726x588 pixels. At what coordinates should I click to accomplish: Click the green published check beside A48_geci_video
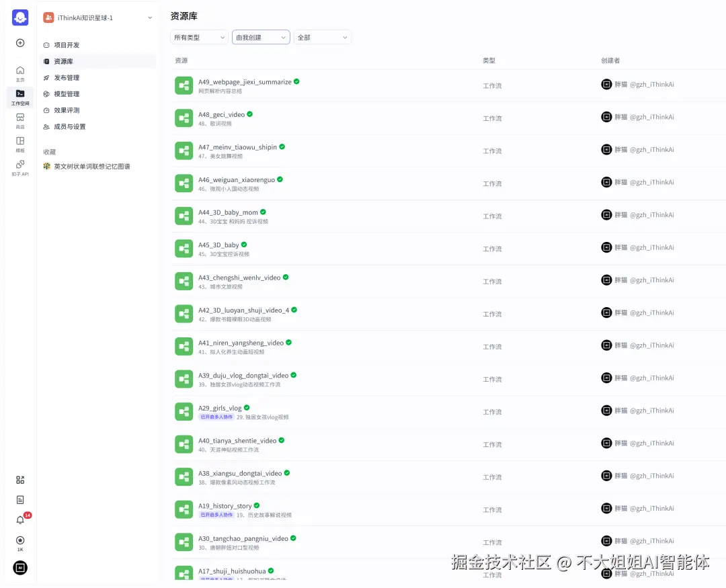coord(249,114)
